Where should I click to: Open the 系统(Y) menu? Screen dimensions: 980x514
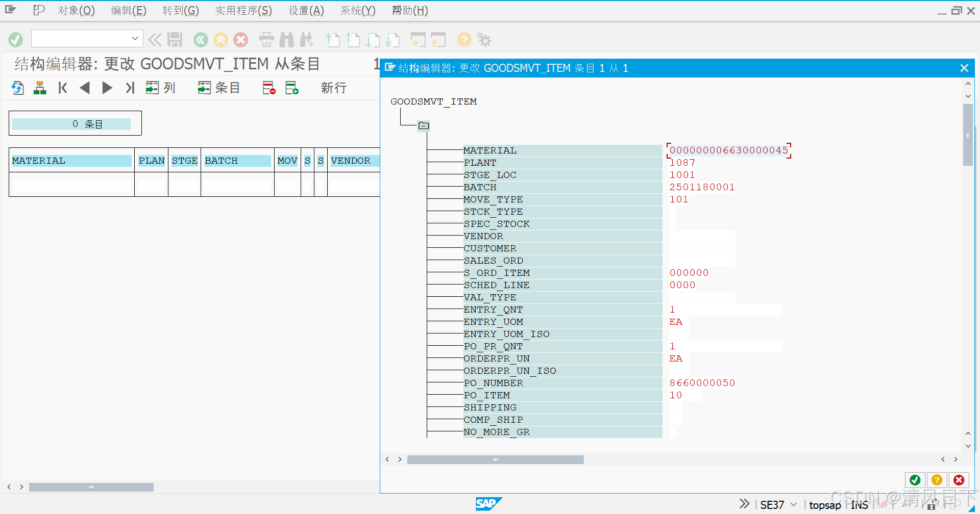tap(357, 10)
